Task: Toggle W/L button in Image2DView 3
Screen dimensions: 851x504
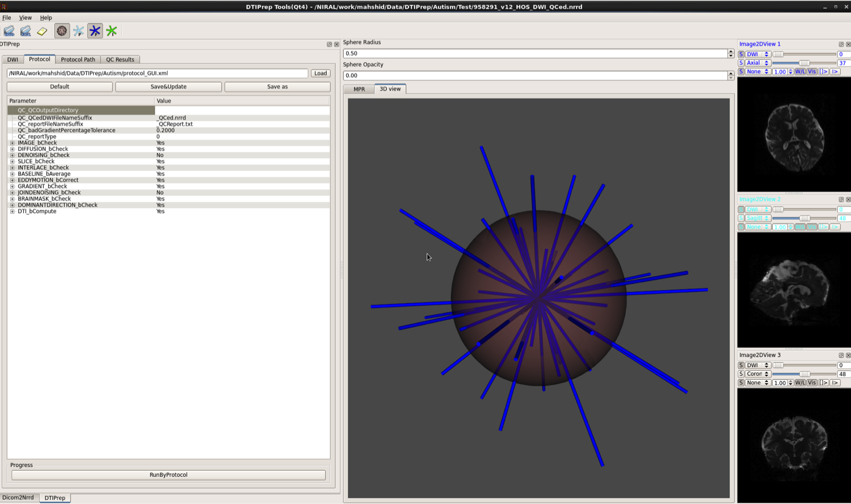Action: point(800,383)
